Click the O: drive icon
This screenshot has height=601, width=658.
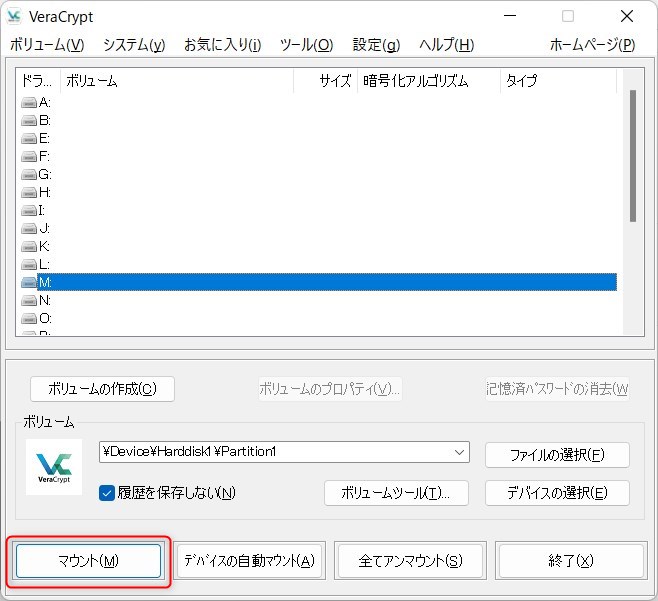tap(29, 319)
